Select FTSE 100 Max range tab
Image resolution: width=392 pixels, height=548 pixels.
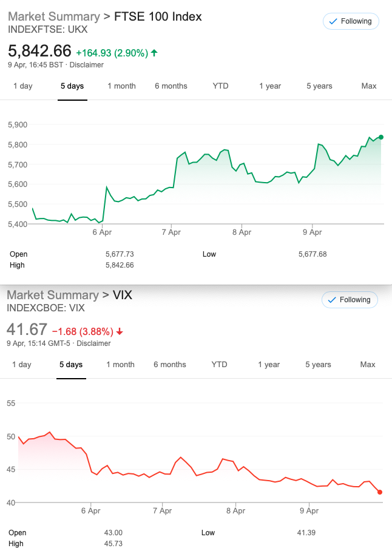pos(369,86)
